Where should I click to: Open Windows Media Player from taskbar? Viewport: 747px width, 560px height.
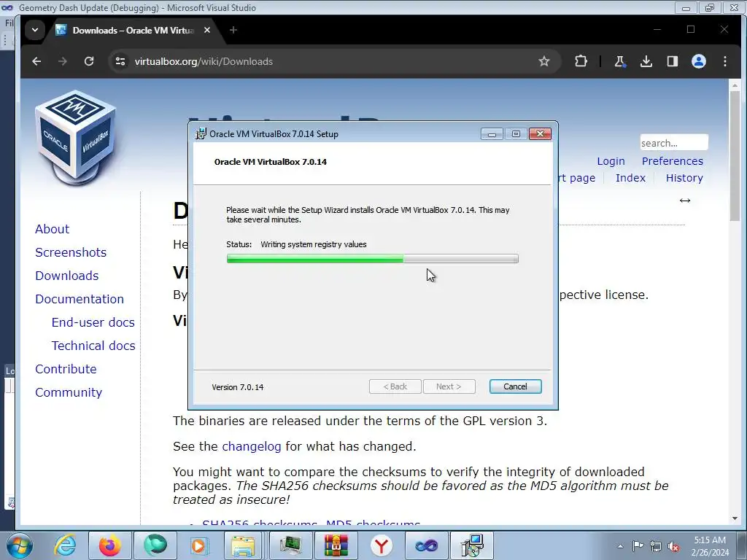coord(200,545)
